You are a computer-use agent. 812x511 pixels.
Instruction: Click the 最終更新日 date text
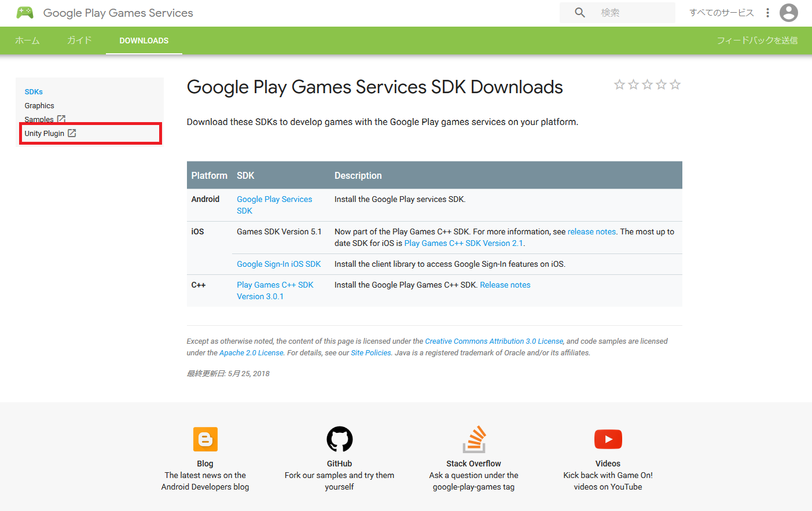tap(228, 374)
